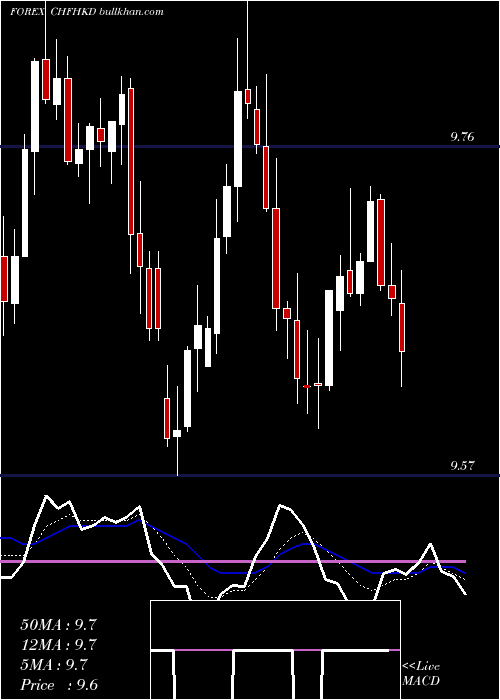Click the 50MA : 9.7 reading
500x700 pixels.
click(58, 625)
